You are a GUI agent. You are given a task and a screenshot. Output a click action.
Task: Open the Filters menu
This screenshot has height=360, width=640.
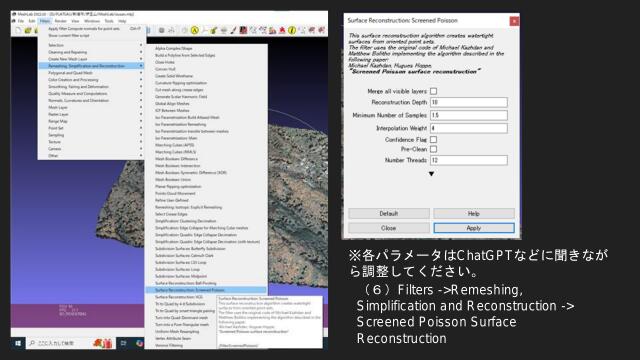point(45,21)
